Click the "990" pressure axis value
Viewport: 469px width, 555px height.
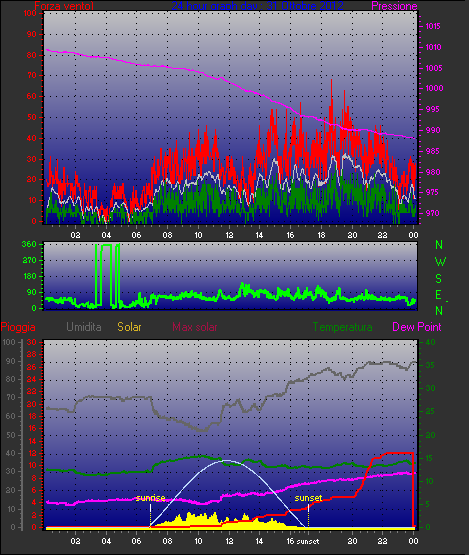[x=433, y=130]
